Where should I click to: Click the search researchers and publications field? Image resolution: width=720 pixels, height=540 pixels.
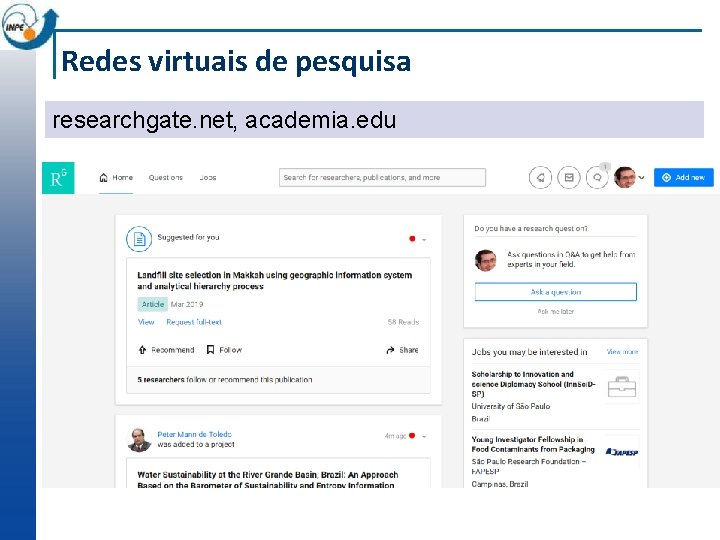(382, 177)
